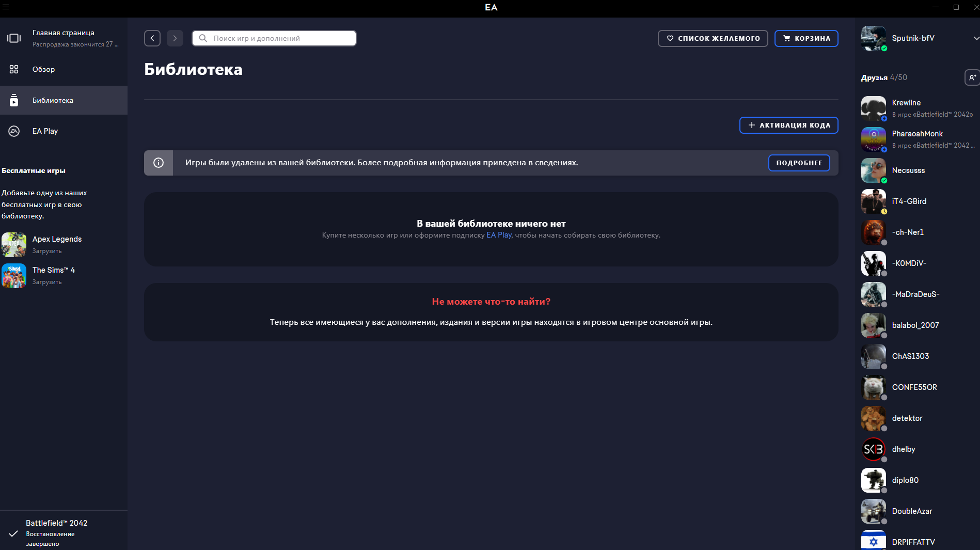
Task: Navigate forward with the right arrow button
Action: coord(175,38)
